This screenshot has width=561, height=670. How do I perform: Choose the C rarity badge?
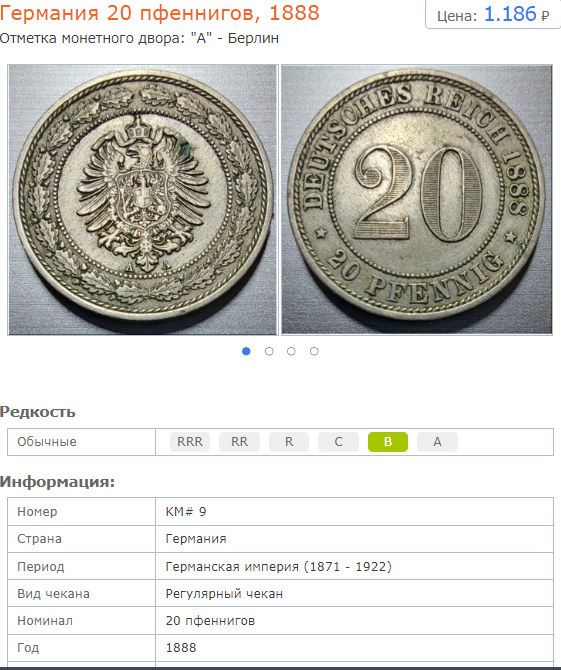(338, 442)
